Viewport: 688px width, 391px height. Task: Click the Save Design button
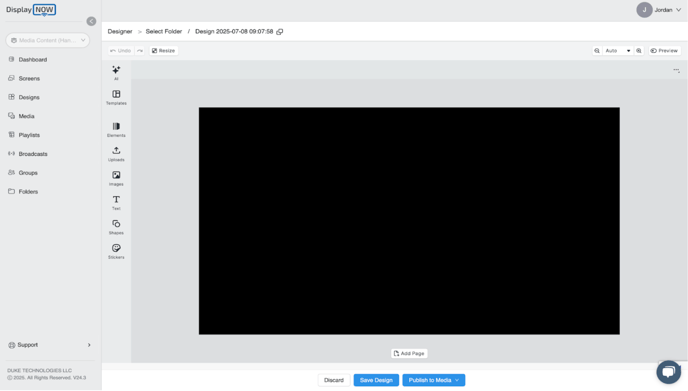point(376,380)
